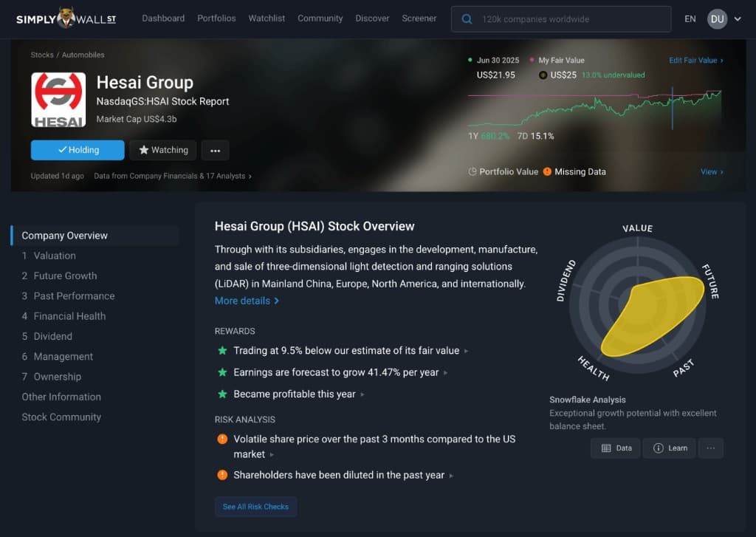Click the View portfolio link
This screenshot has width=756, height=537.
click(712, 172)
